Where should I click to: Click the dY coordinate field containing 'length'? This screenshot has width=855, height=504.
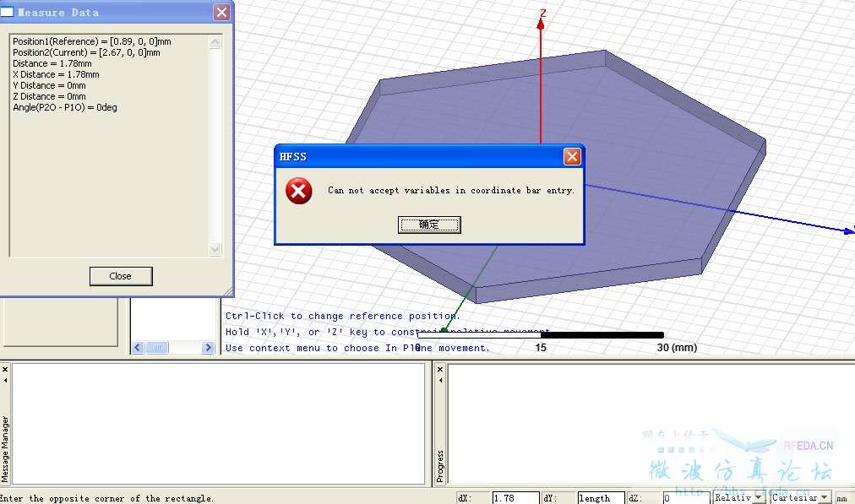601,498
